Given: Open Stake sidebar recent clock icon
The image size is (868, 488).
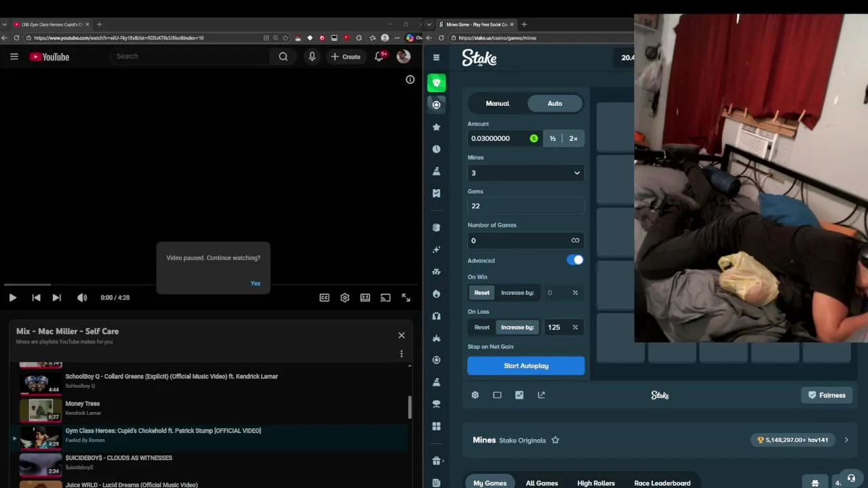Looking at the screenshot, I should [437, 149].
